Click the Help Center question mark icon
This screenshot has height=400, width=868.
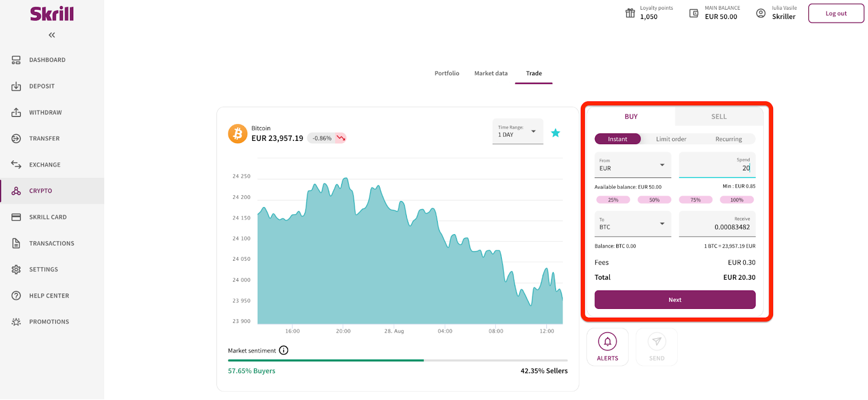(16, 296)
